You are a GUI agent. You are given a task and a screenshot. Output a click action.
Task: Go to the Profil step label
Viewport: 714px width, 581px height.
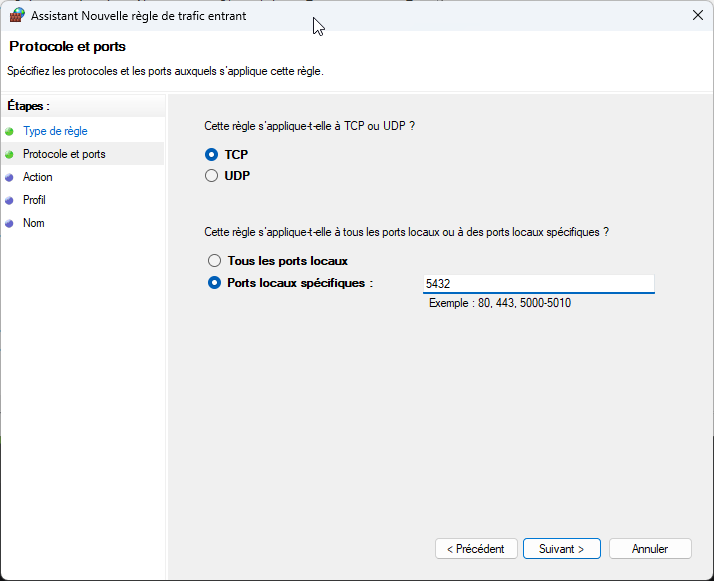coord(34,200)
